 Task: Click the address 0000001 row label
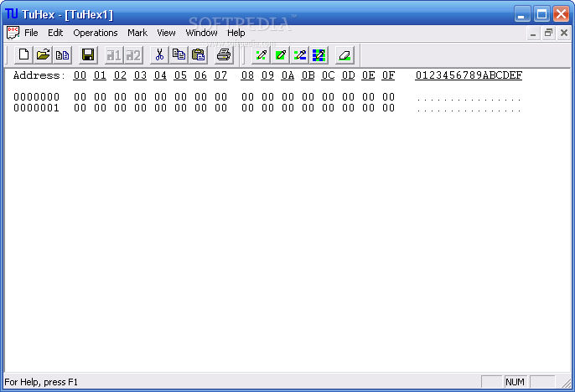[36, 108]
